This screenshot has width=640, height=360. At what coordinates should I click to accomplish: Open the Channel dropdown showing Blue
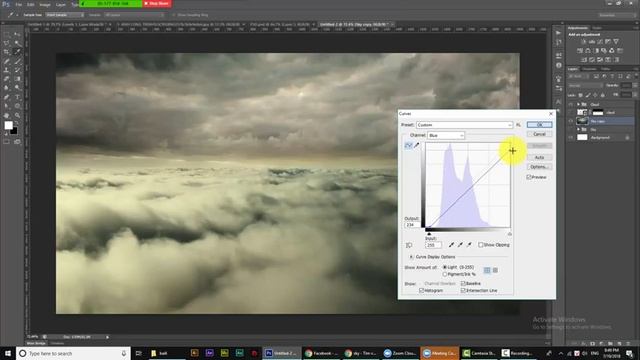click(x=446, y=135)
